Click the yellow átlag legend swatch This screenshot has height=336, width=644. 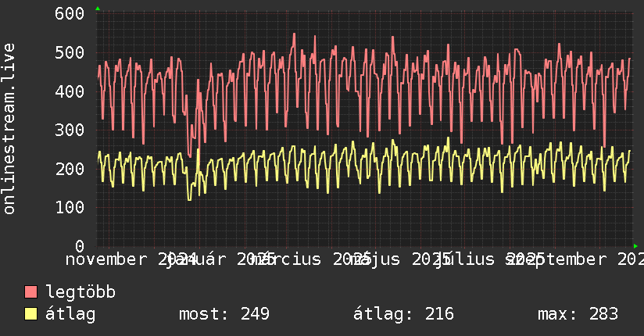tap(30, 314)
